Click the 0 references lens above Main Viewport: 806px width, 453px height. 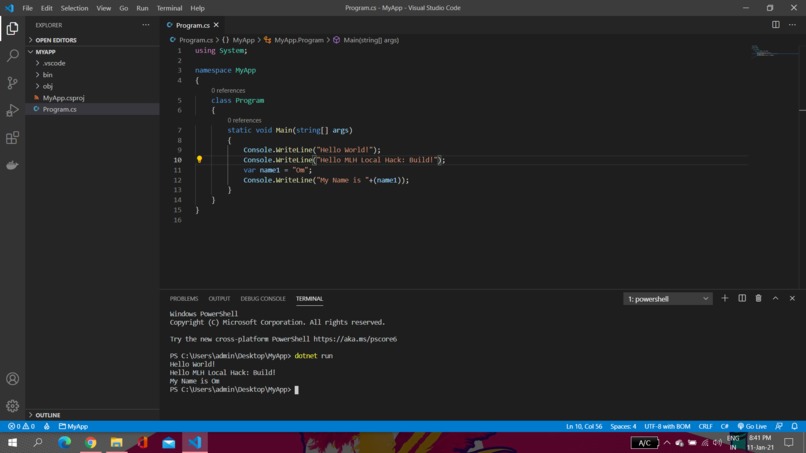(245, 120)
